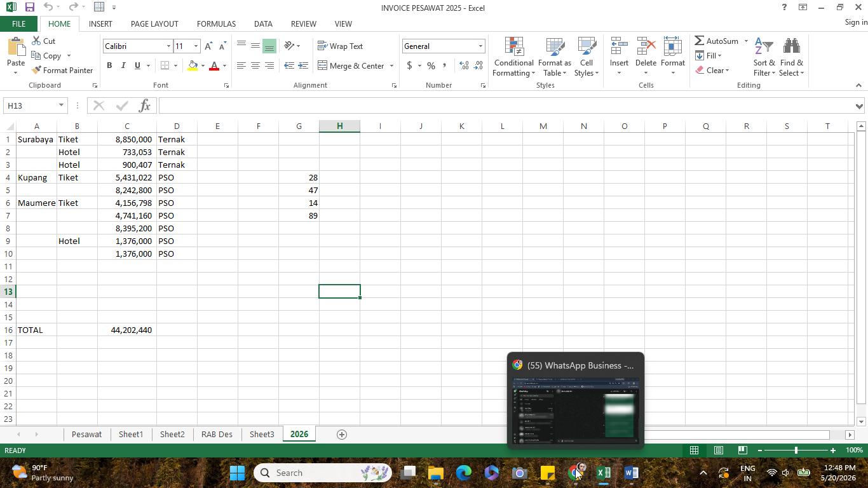Align cell text left

pyautogui.click(x=241, y=65)
